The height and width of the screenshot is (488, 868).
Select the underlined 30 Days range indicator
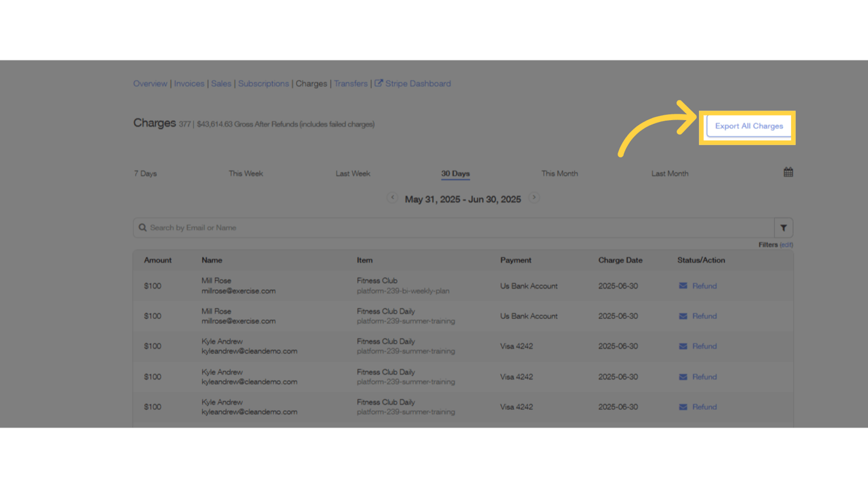coord(455,173)
